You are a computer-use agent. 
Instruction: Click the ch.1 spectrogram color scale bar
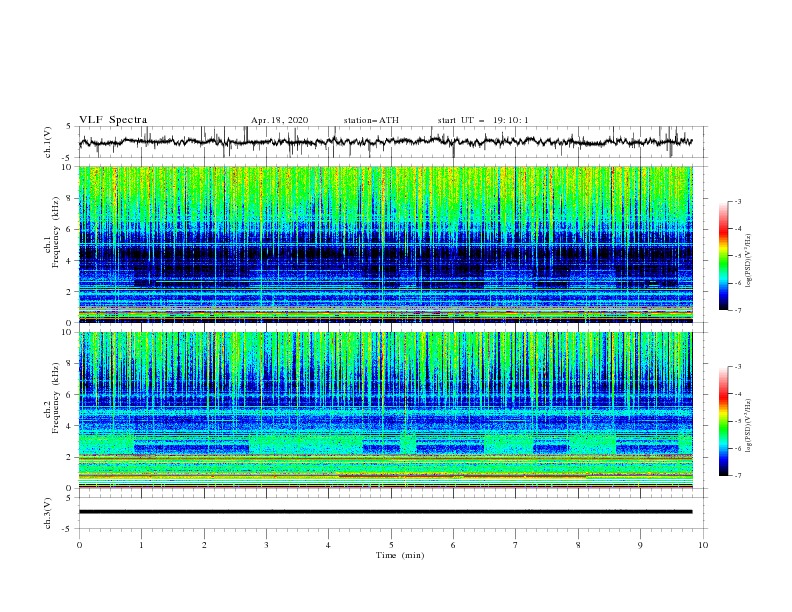click(x=724, y=255)
